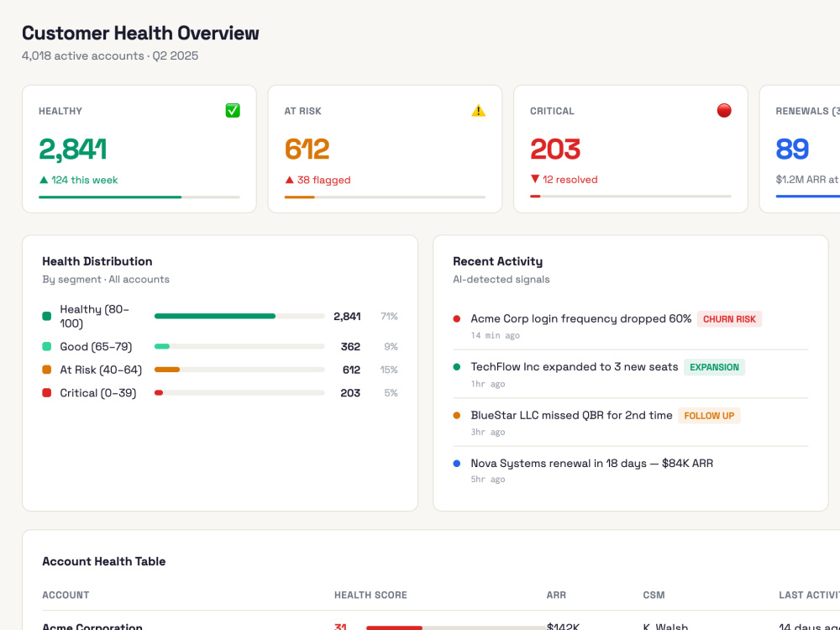Screen dimensions: 840x630
Task: Click the Recent Activity heading
Action: point(497,261)
